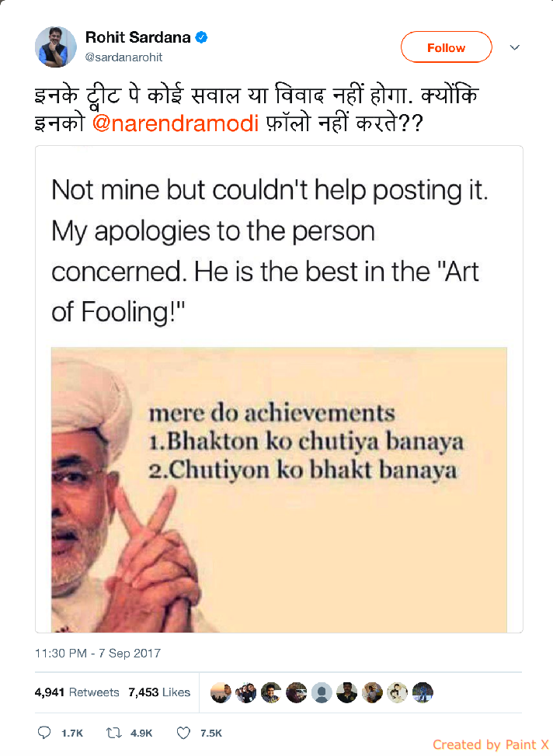Open the @narendramodi mention link
553x756 pixels.
[x=176, y=123]
